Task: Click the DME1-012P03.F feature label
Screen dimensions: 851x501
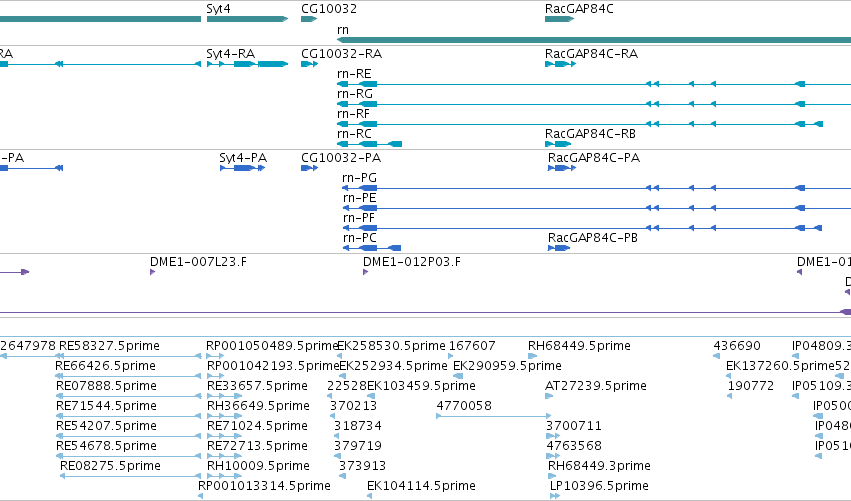Action: 411,262
